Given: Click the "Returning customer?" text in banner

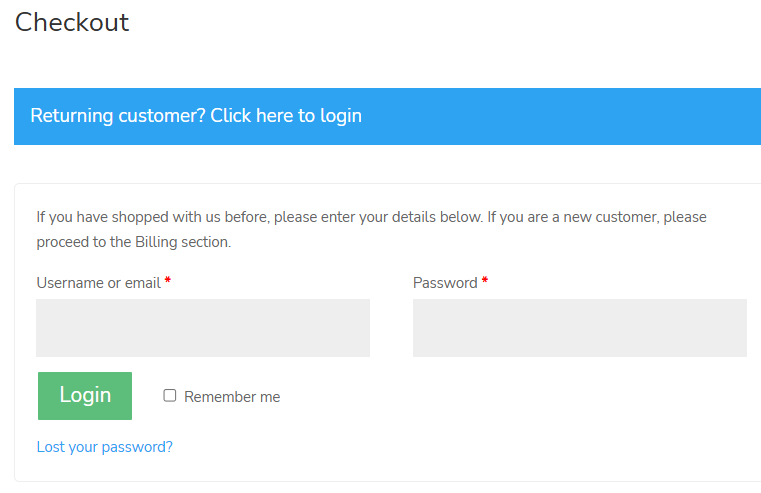Looking at the screenshot, I should tap(118, 116).
